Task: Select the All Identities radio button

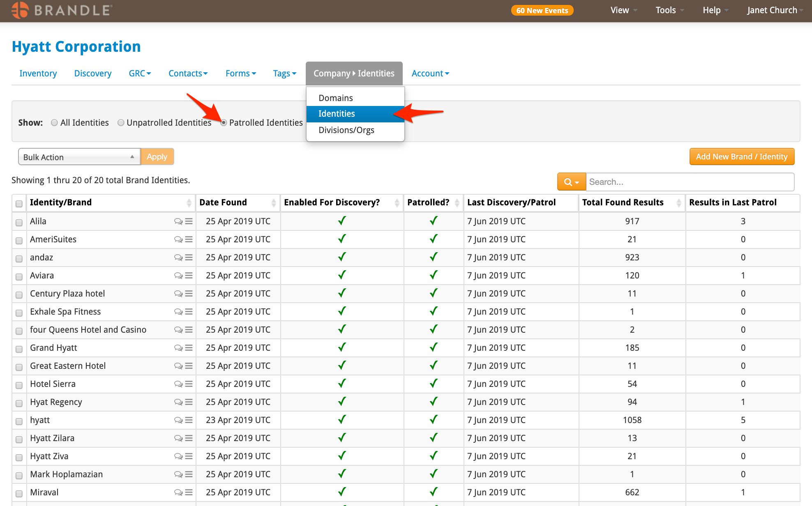Action: [x=54, y=123]
